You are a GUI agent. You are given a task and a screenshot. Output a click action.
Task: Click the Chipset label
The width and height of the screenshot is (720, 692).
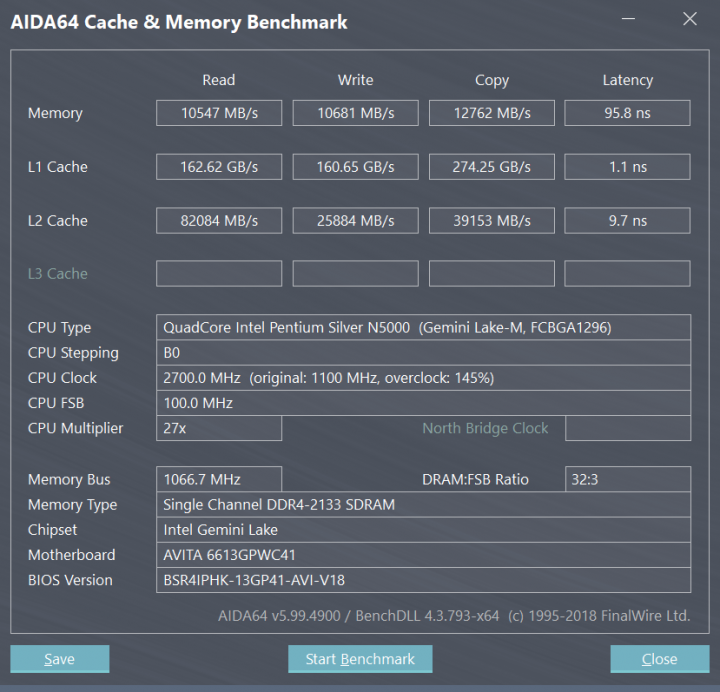coord(52,530)
